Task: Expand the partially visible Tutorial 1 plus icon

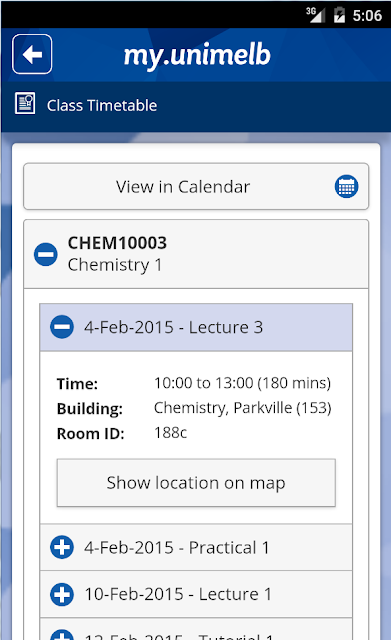Action: (62, 635)
